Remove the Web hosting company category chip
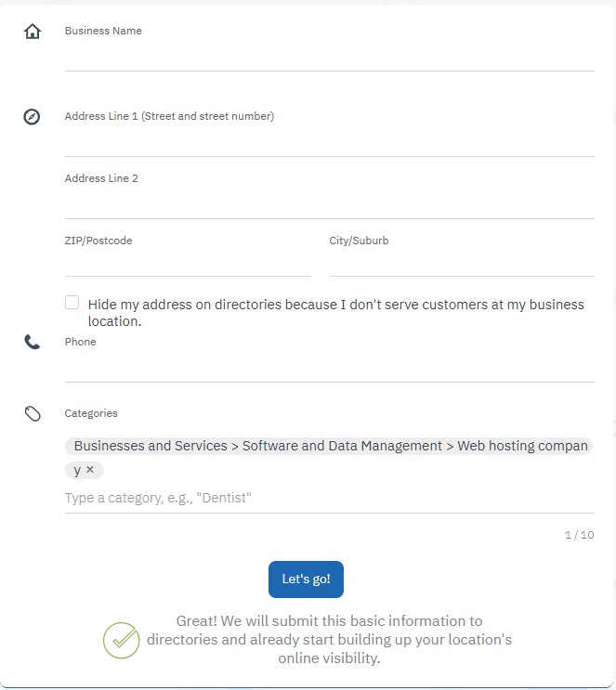The image size is (616, 690). tap(90, 470)
